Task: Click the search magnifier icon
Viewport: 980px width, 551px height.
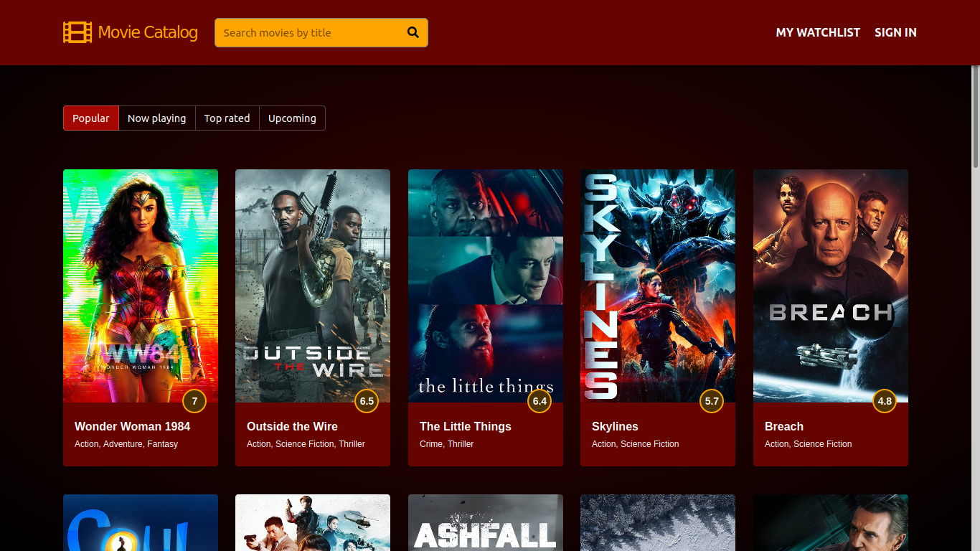Action: tap(413, 32)
